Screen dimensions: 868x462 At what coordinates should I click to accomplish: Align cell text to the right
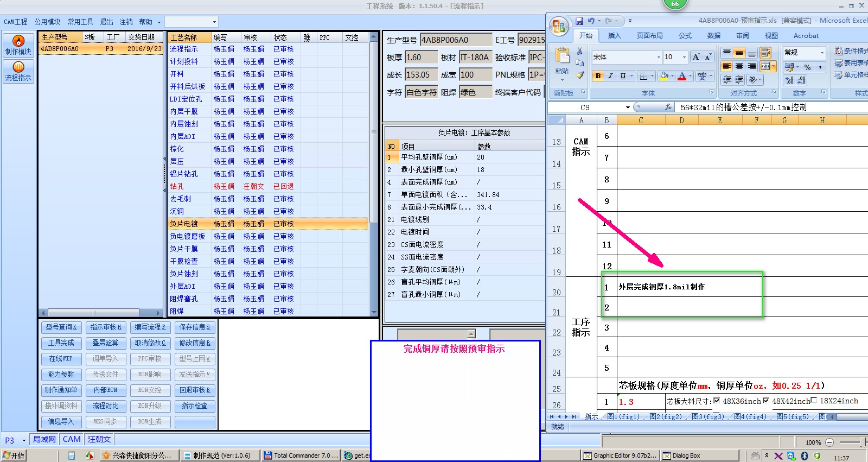[x=752, y=66]
